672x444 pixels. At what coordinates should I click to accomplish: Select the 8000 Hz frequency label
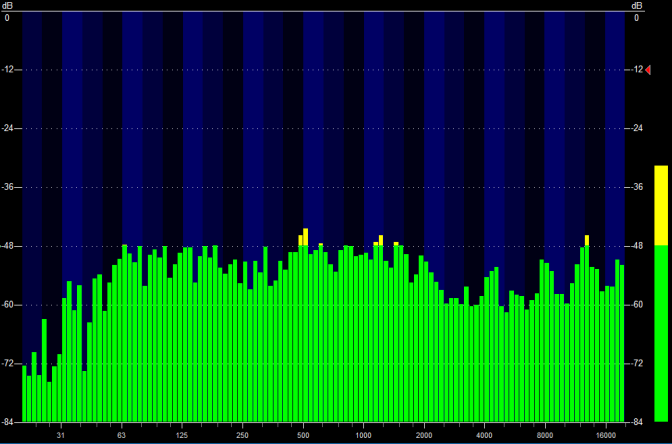pos(545,434)
